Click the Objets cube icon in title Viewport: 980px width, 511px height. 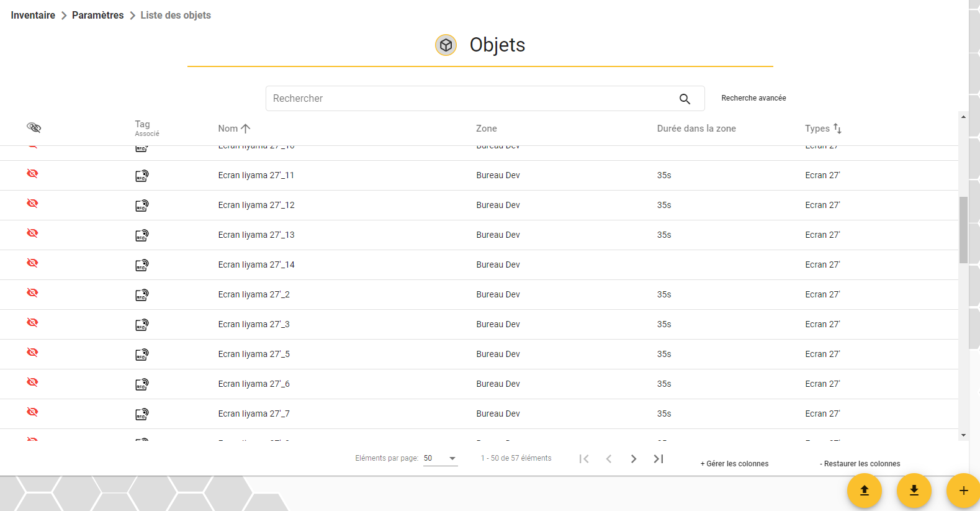tap(446, 45)
